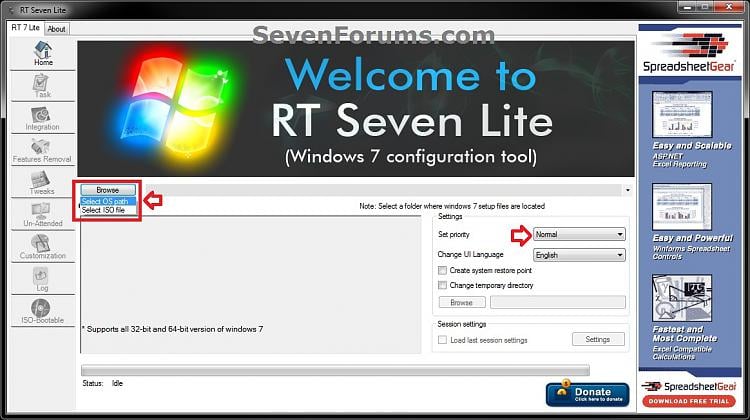The width and height of the screenshot is (750, 420).
Task: Enable Change temporary directory checkbox
Action: (x=442, y=285)
